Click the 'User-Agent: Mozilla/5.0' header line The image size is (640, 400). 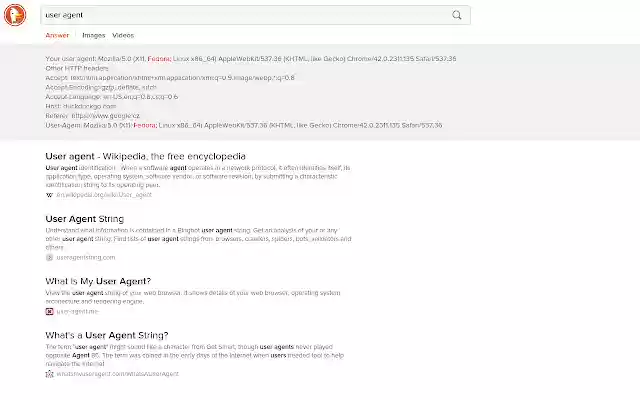point(244,125)
